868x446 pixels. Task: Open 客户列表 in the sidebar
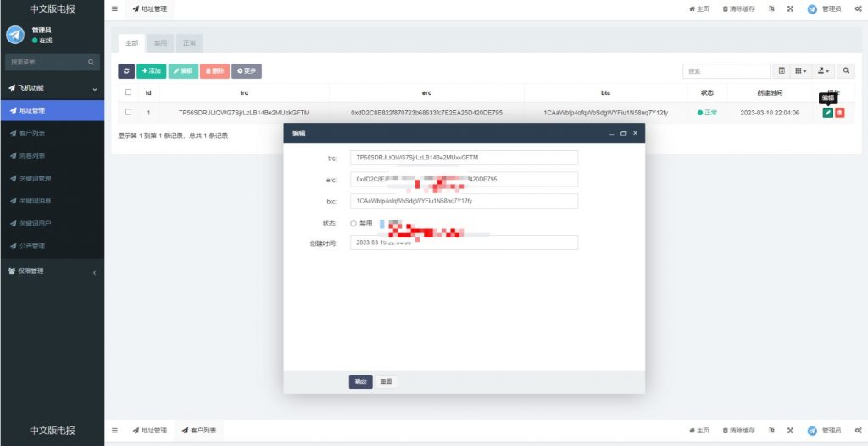pyautogui.click(x=34, y=133)
